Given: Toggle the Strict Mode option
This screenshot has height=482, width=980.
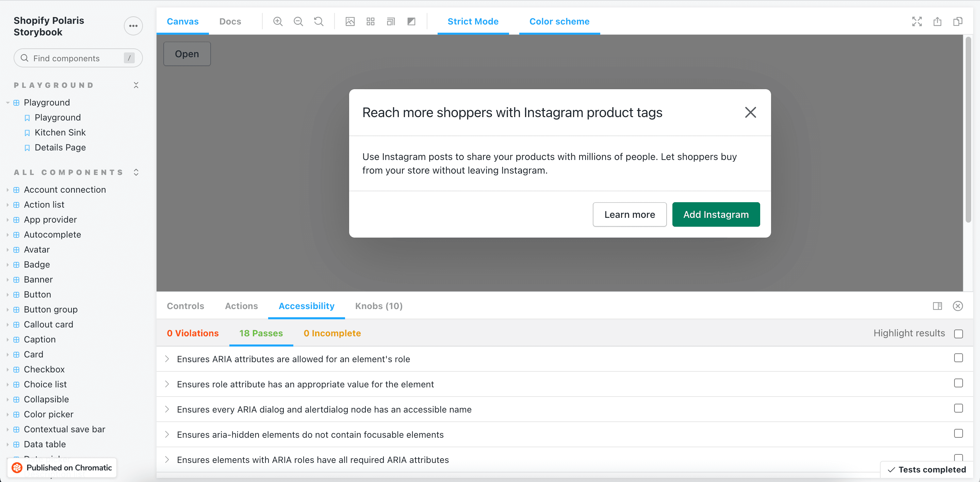Looking at the screenshot, I should click(473, 21).
